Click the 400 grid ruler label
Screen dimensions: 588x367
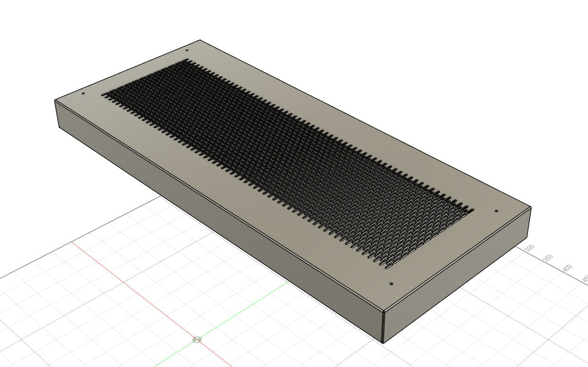coord(566,268)
